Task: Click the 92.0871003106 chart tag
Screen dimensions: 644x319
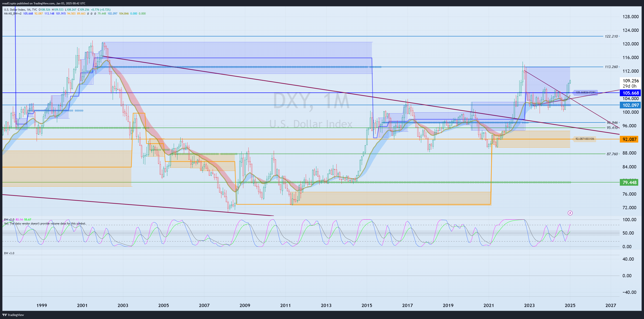Action: [585, 139]
